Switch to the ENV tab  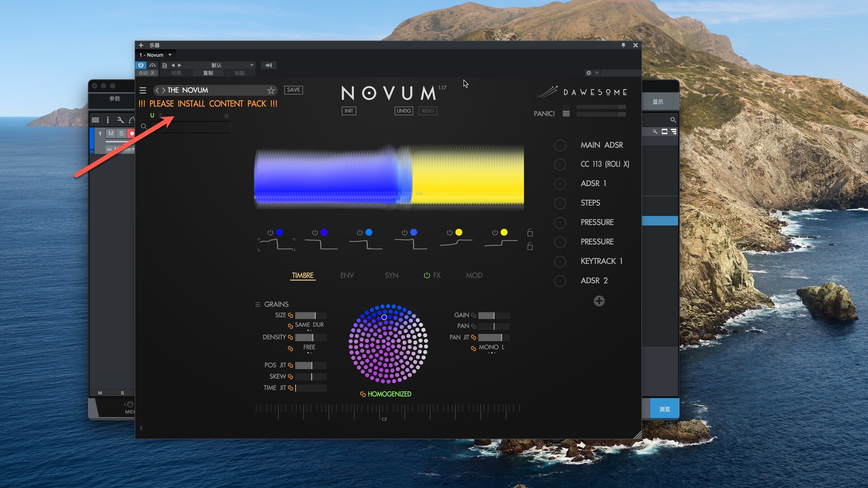(x=347, y=275)
